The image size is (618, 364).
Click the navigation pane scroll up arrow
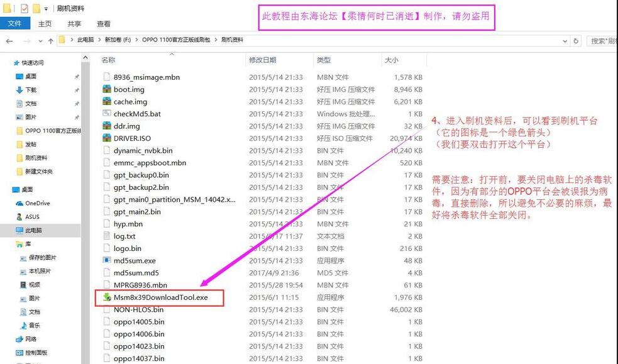pyautogui.click(x=85, y=58)
